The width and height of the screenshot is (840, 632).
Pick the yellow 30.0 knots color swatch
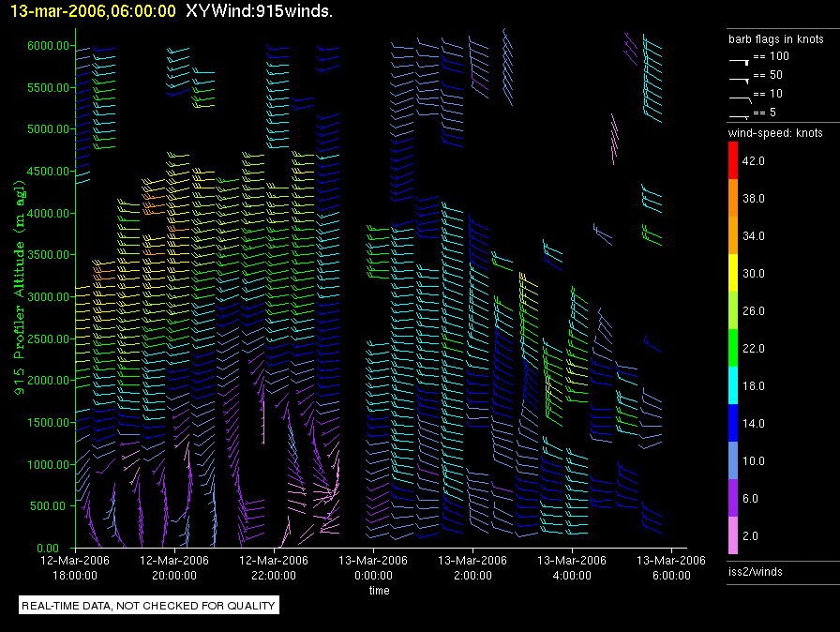click(734, 274)
